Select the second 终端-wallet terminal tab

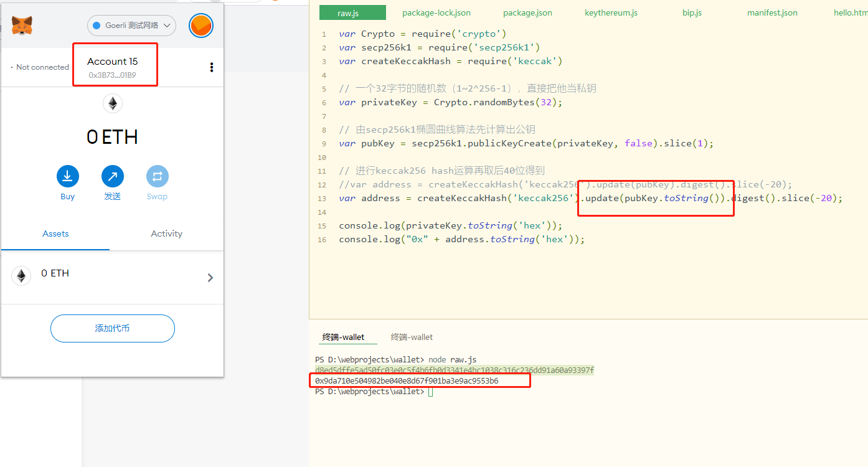pyautogui.click(x=412, y=337)
